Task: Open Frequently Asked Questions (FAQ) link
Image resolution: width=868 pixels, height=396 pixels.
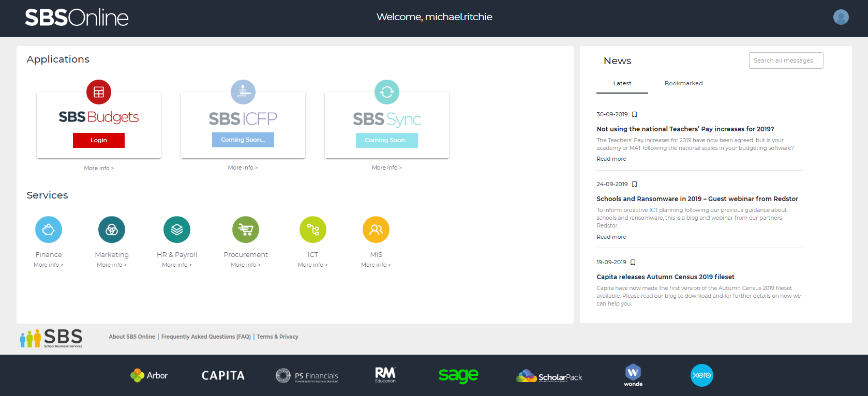Action: (x=206, y=337)
